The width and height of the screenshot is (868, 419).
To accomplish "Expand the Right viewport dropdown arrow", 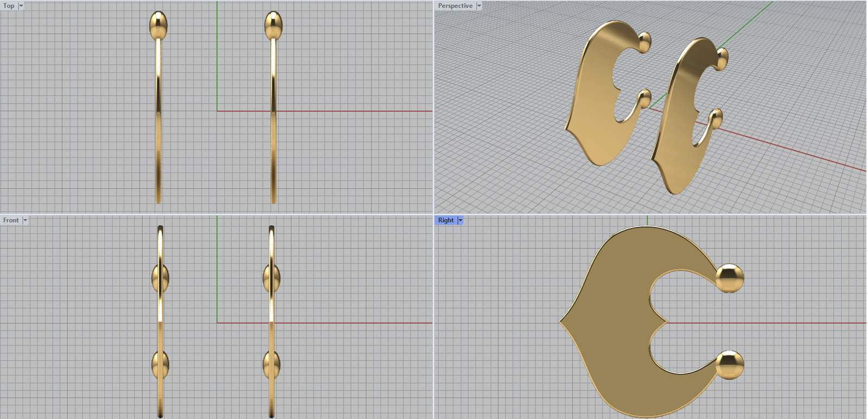I will point(461,220).
